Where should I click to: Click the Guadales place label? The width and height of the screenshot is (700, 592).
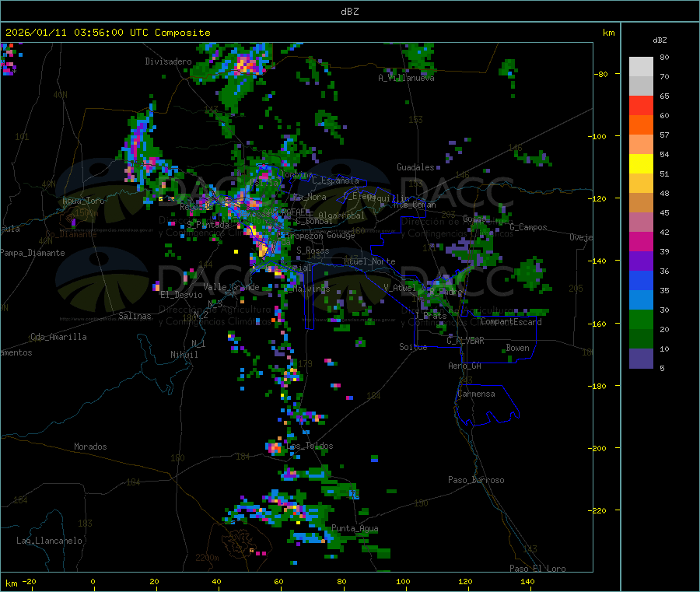[x=415, y=167]
